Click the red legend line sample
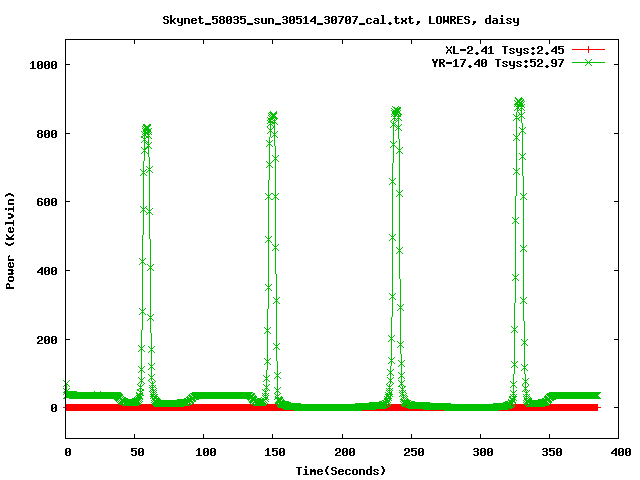 pos(588,50)
